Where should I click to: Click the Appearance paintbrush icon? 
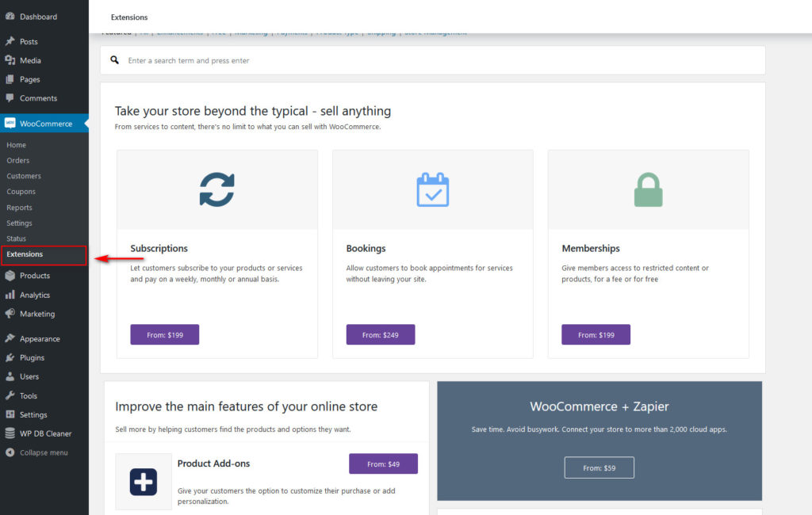[x=10, y=338]
